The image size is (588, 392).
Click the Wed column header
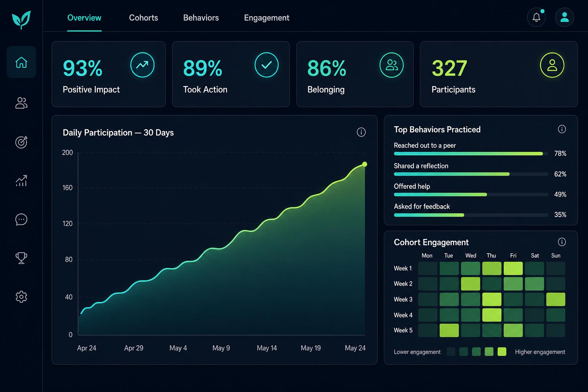coord(471,256)
